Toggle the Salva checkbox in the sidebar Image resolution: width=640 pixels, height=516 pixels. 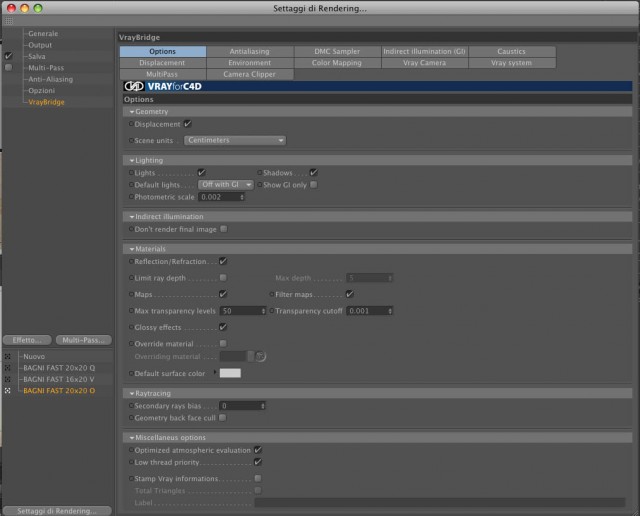(9, 56)
